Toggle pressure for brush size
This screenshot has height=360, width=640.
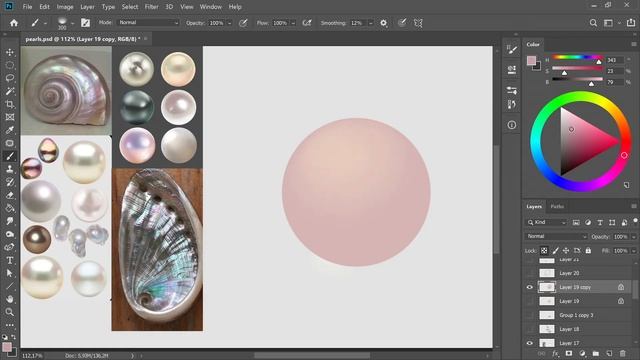pos(402,23)
